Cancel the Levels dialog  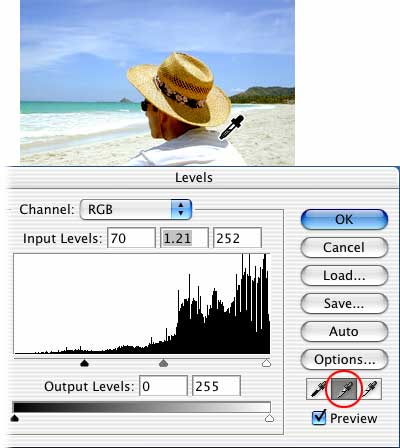point(344,247)
